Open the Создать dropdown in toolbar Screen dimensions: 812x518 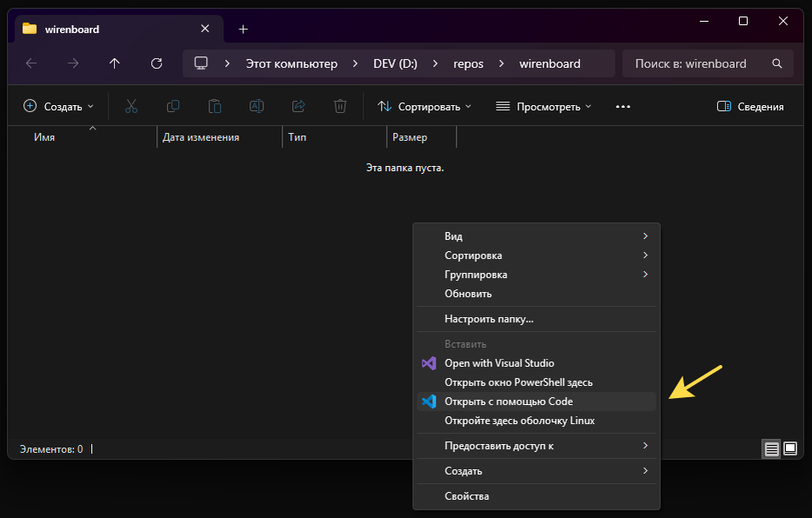tap(59, 107)
